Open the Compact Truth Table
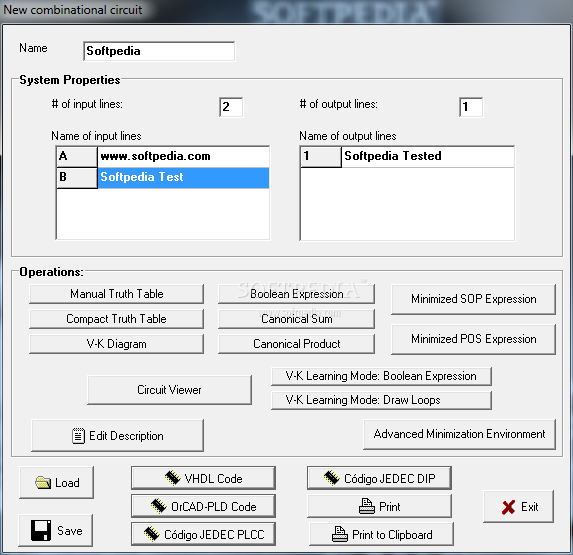 [116, 319]
